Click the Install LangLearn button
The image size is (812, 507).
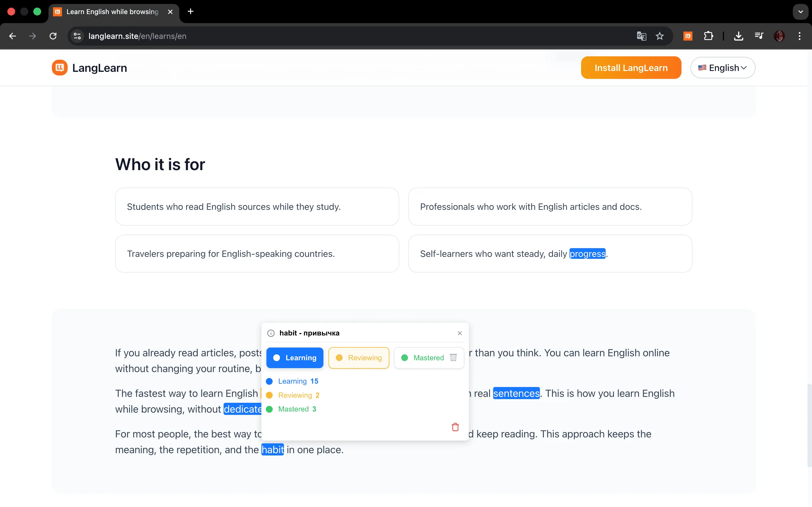coord(631,68)
